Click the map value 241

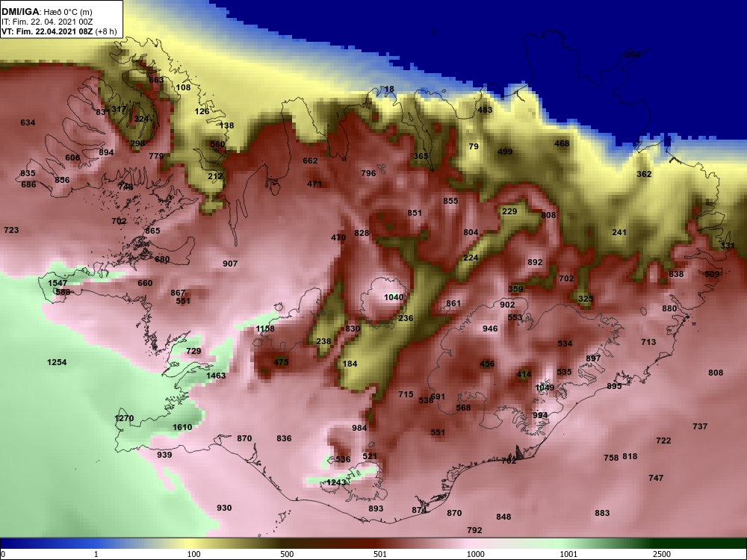coord(619,232)
